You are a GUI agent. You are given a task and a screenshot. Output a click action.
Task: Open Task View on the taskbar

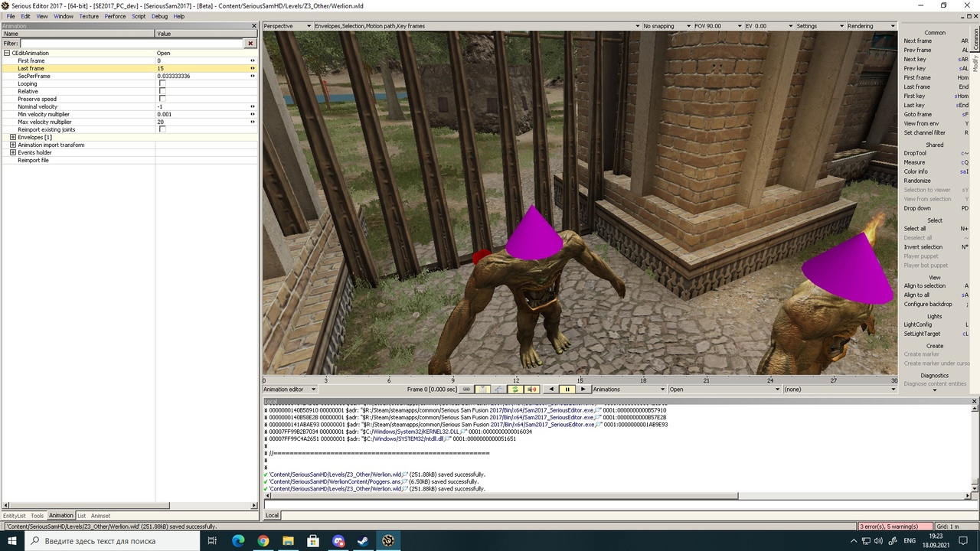tap(213, 541)
